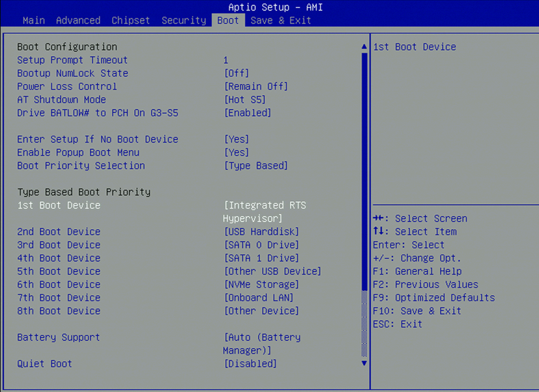
Task: Click the scrollbar down arrow
Action: tap(364, 363)
